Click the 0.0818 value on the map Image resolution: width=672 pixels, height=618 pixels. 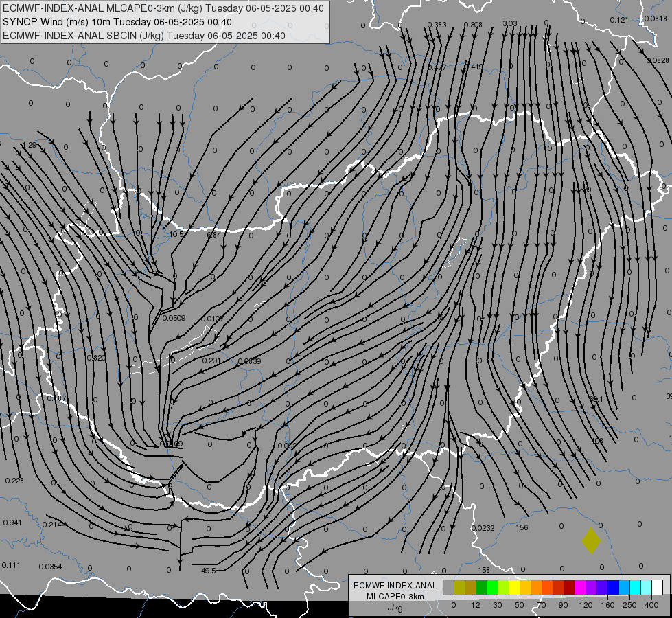pos(656,19)
